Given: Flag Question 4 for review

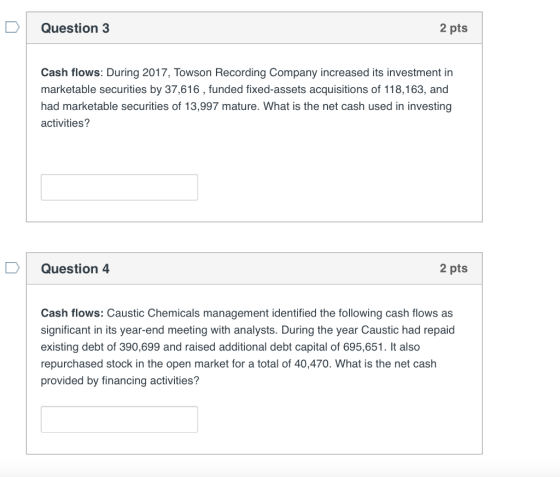Looking at the screenshot, I should [12, 268].
